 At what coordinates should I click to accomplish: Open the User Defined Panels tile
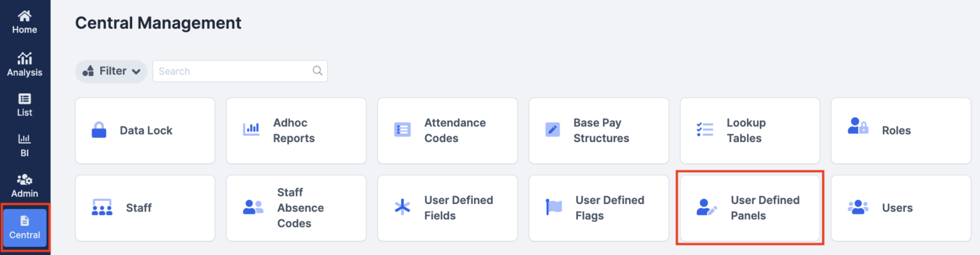[750, 208]
